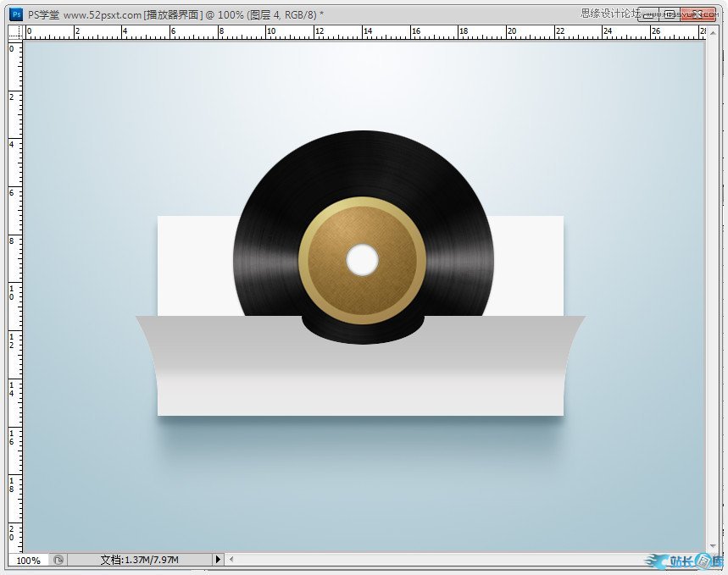Click the up arrow of vertical scrollbar
Image resolution: width=728 pixels, height=575 pixels.
pyautogui.click(x=714, y=32)
